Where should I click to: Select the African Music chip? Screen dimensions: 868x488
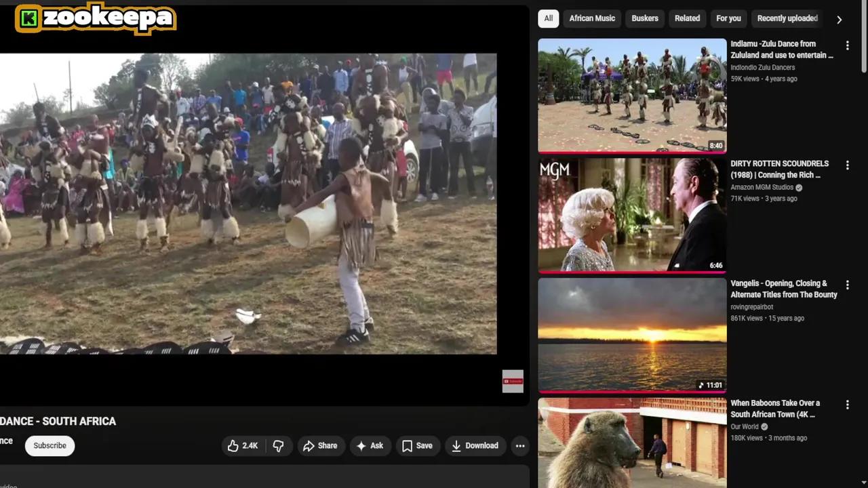592,18
